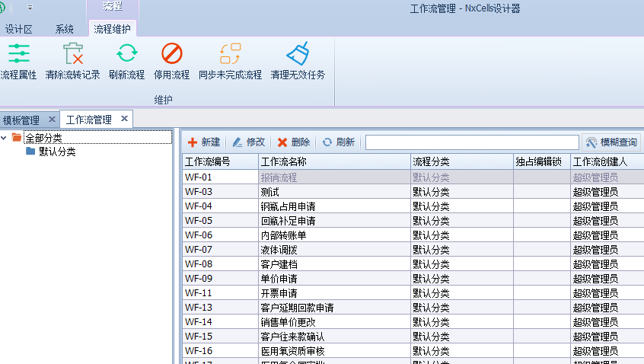This screenshot has height=364, width=644.
Task: Click the 刷新流程 refresh icon
Action: 126,53
